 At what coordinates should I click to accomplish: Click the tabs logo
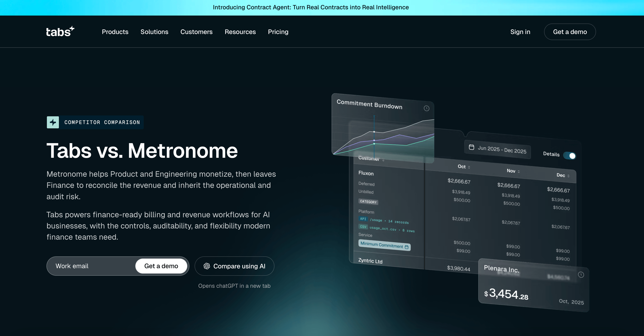[x=60, y=32]
